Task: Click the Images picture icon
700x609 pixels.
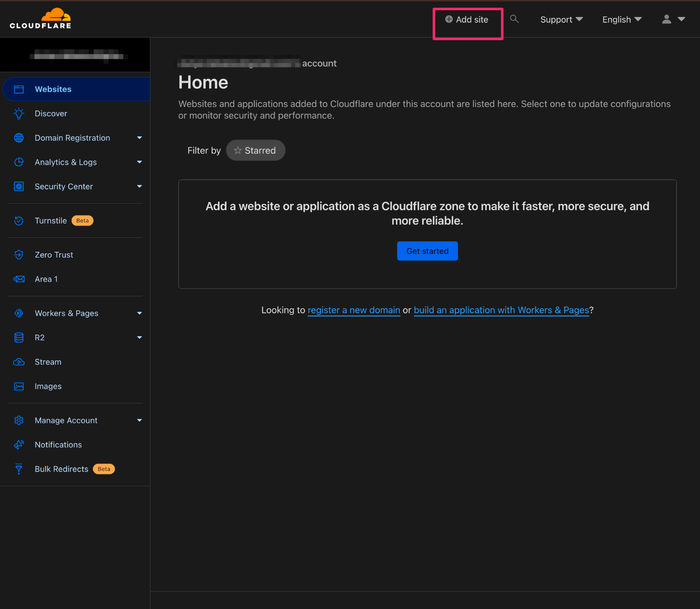Action: (19, 386)
